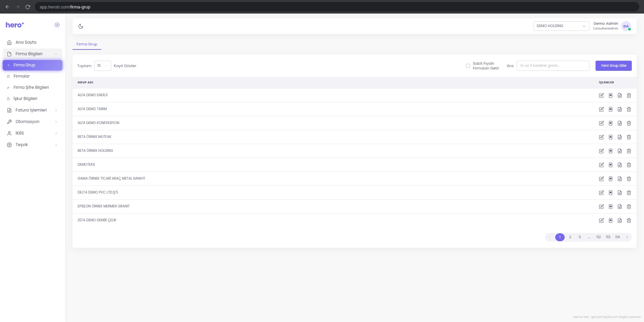Toggle dark mode moon icon
The image size is (644, 322).
(81, 26)
